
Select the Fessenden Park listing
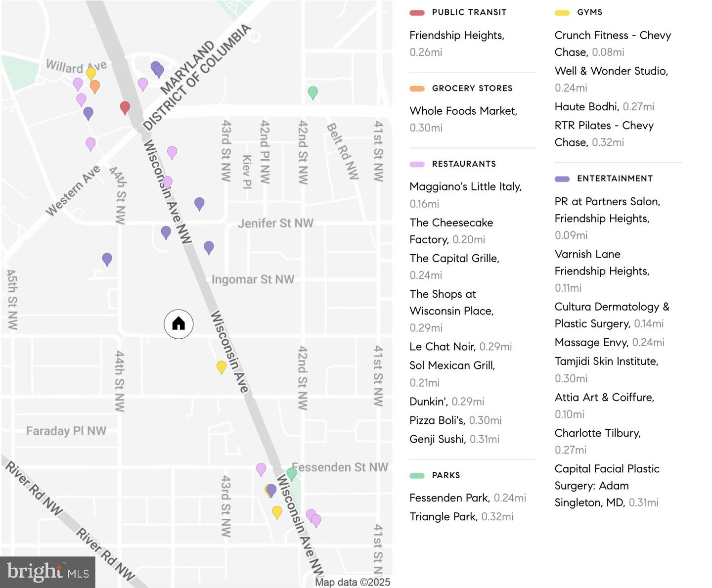tap(468, 498)
